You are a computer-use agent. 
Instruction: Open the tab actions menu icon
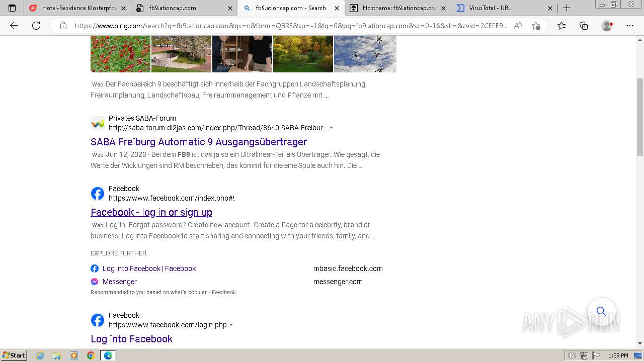tap(12, 8)
